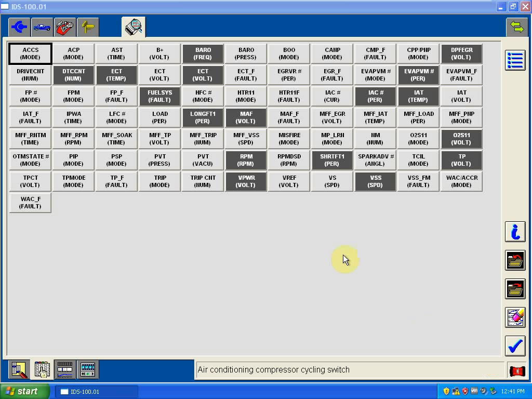Click the green swap arrows icon
The height and width of the screenshot is (399, 532).
(x=517, y=27)
